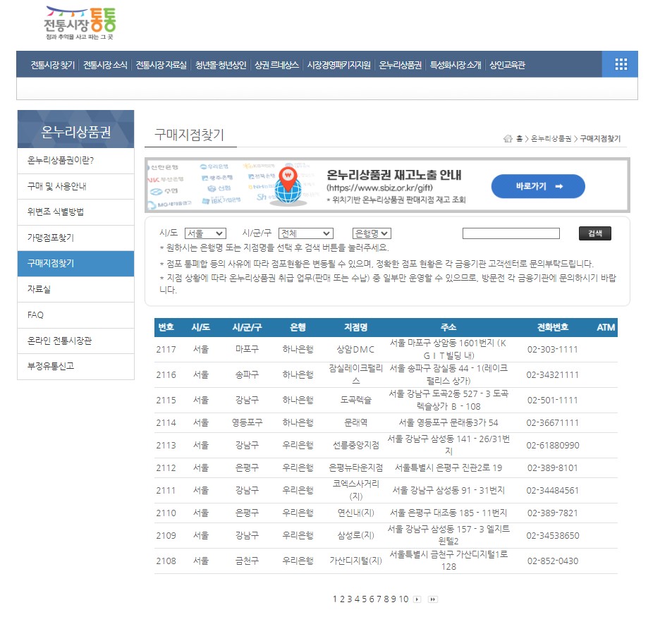The width and height of the screenshot is (672, 617).
Task: Click 코엑스사거리(지) branch name
Action: 355,490
